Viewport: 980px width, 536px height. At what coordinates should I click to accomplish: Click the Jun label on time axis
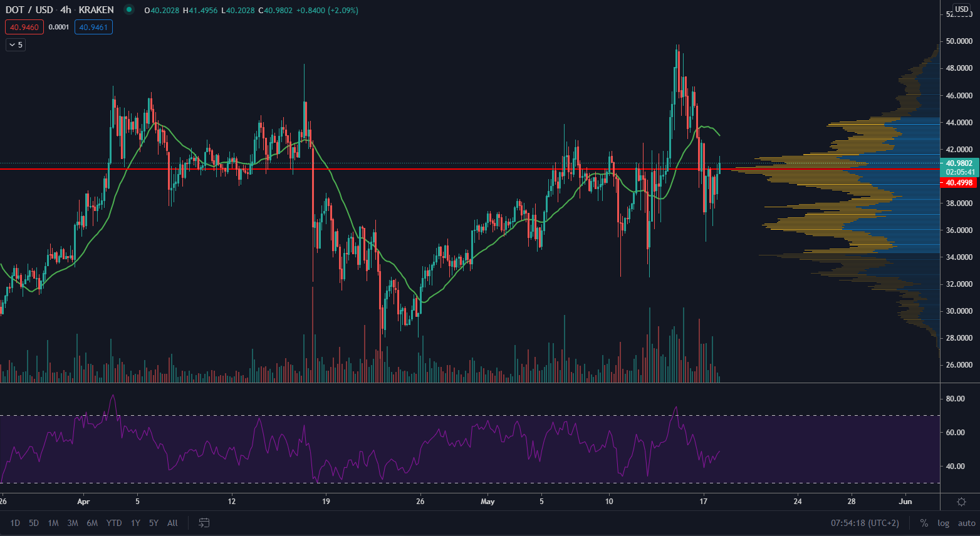click(x=905, y=502)
